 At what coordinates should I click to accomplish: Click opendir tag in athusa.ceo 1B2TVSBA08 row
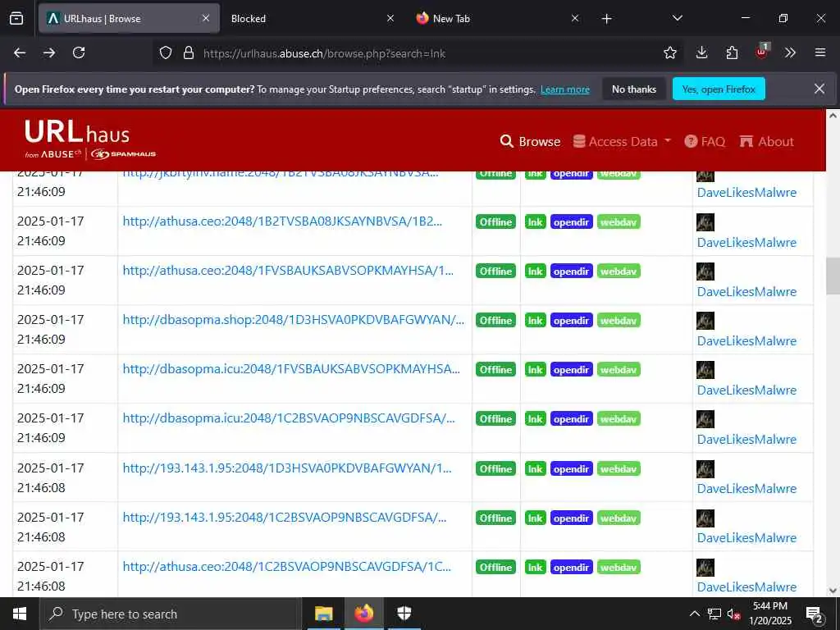pyautogui.click(x=571, y=221)
